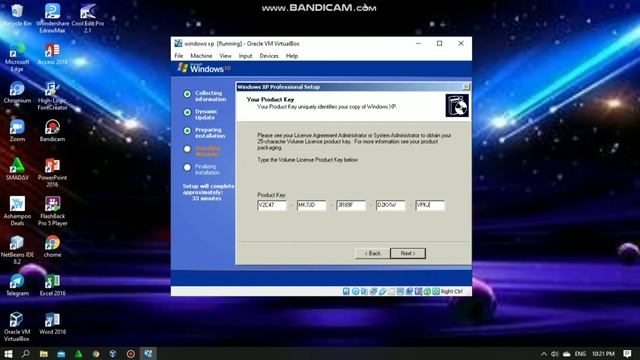Open Word 2016 desktop icon

click(52, 323)
